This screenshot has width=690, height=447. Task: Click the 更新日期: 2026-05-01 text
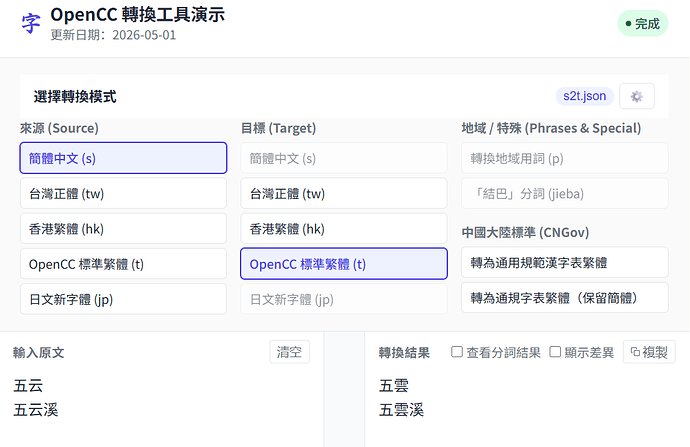click(113, 35)
